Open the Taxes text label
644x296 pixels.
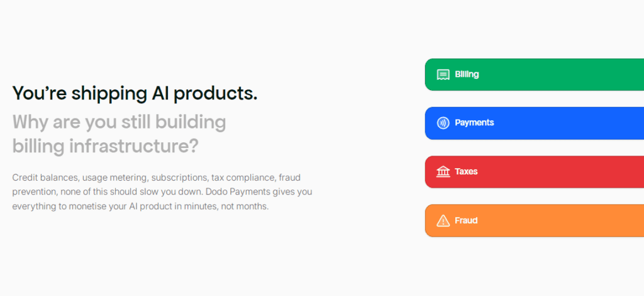pyautogui.click(x=466, y=171)
